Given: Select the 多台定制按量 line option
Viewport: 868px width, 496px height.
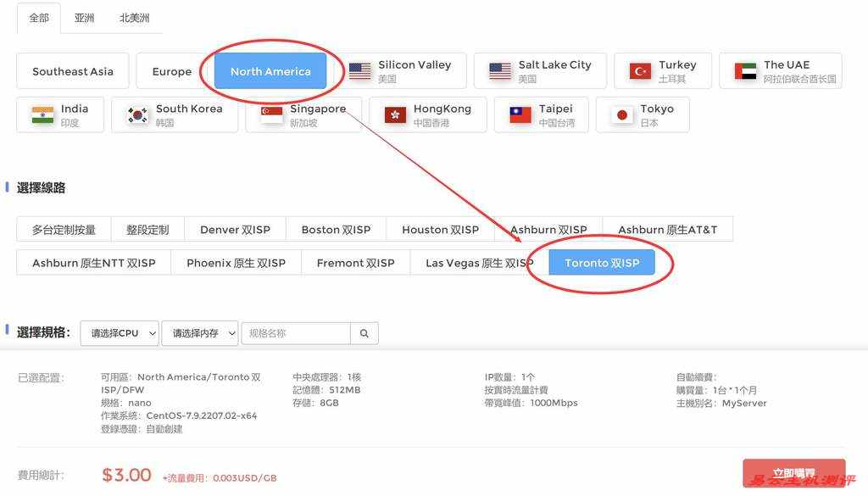Looking at the screenshot, I should [64, 229].
